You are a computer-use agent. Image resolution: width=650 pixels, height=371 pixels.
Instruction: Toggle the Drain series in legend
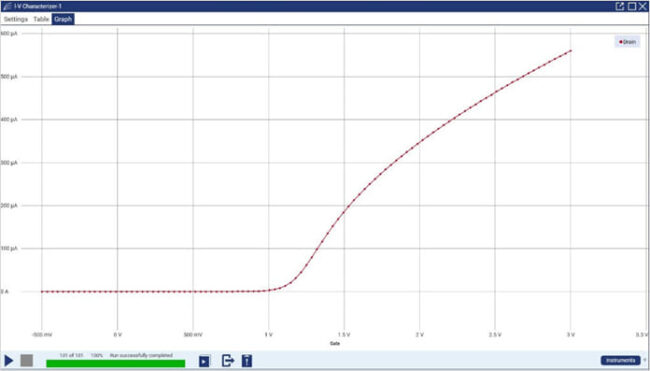[x=628, y=42]
